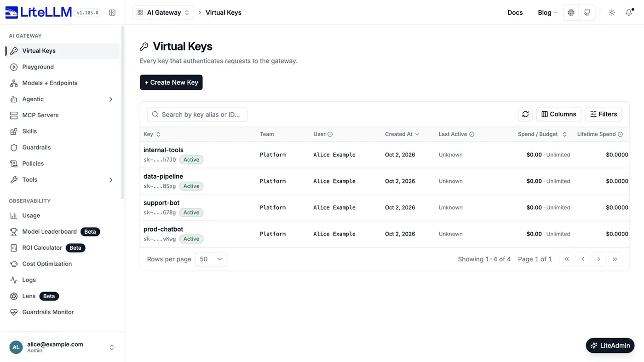The width and height of the screenshot is (644, 362).
Task: Sort by Created At column
Action: click(402, 134)
